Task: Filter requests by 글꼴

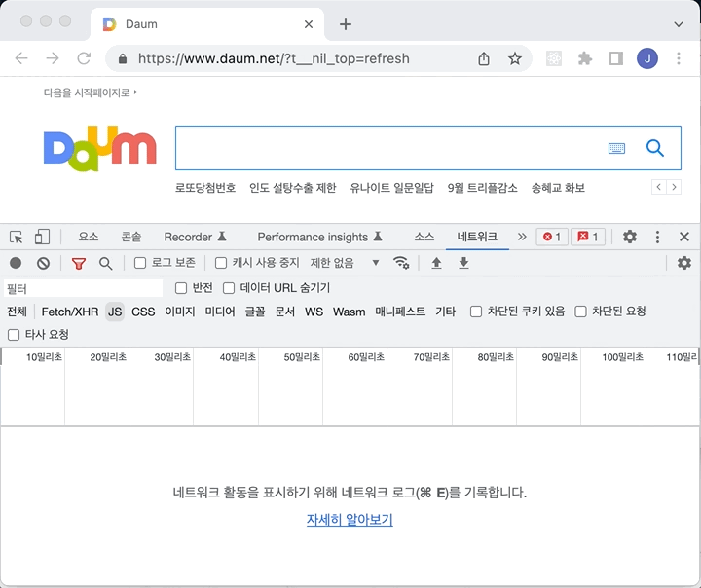Action: pos(255,312)
